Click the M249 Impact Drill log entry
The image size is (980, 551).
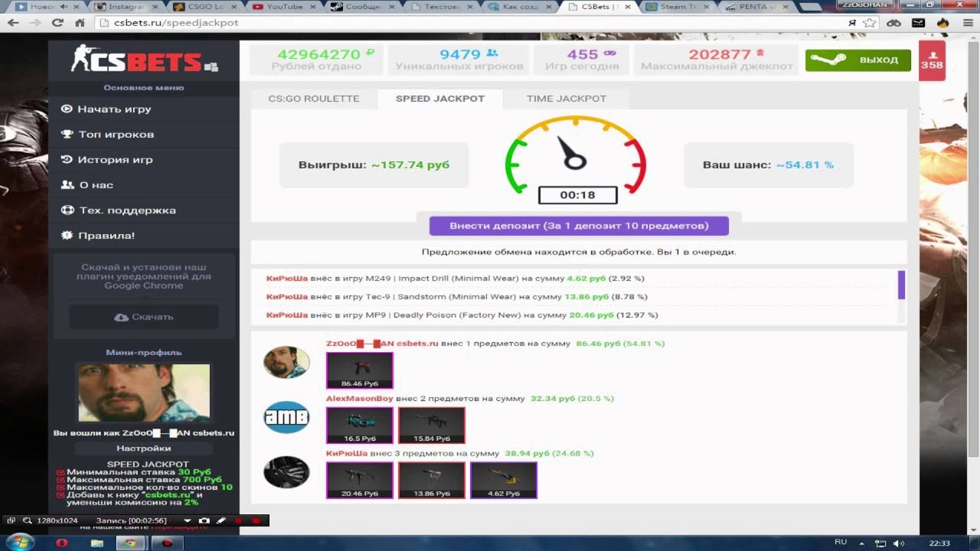click(x=456, y=279)
